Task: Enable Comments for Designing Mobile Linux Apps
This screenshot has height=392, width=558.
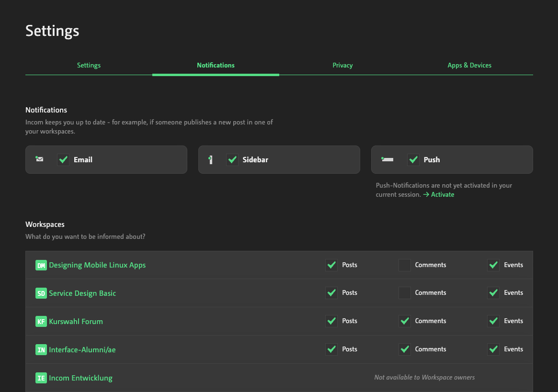Action: (405, 265)
